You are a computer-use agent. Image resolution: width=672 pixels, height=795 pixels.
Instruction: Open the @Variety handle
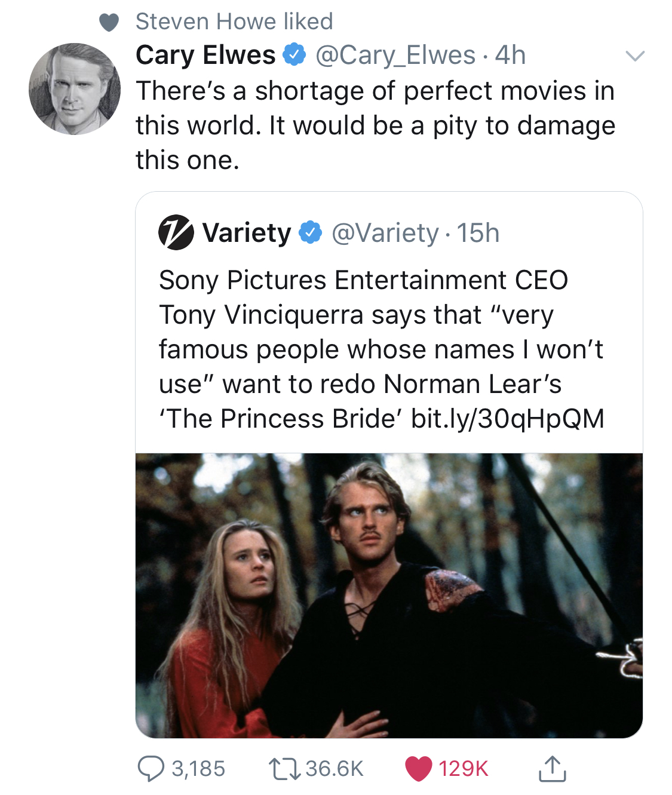(385, 233)
